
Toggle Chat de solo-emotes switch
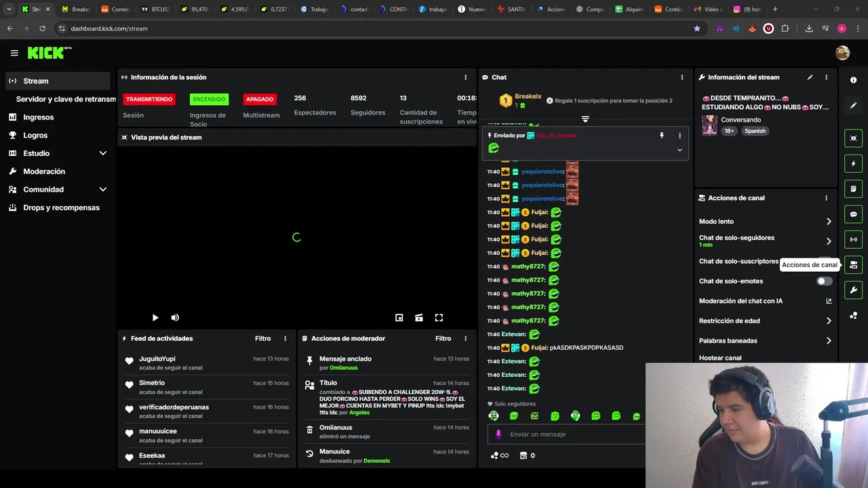[824, 281]
